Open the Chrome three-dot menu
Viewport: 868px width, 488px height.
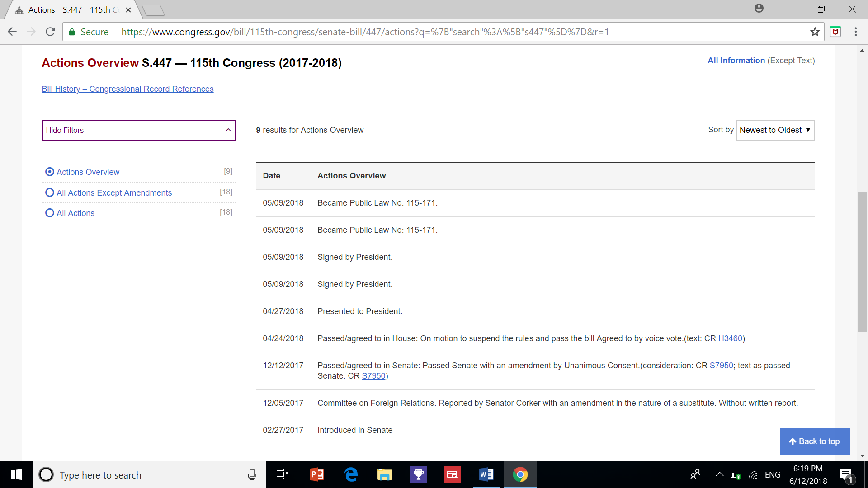855,32
